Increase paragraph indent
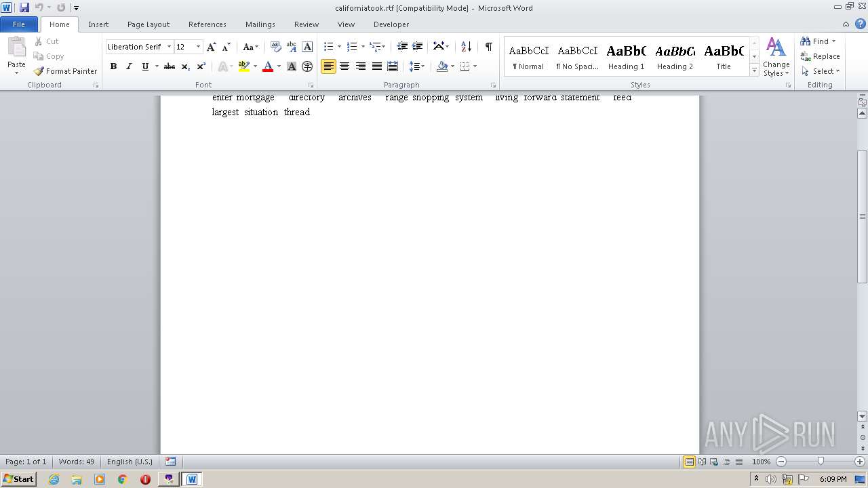This screenshot has width=868, height=488. 418,47
